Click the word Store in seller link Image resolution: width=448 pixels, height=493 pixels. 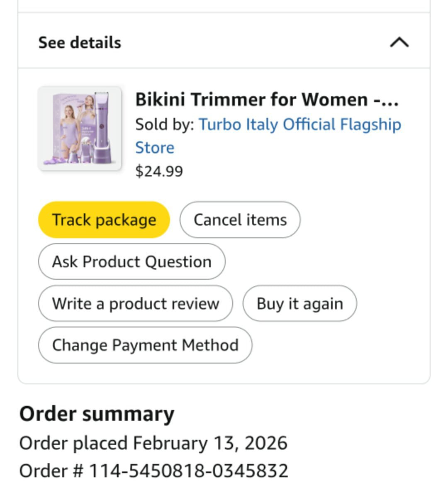(155, 148)
